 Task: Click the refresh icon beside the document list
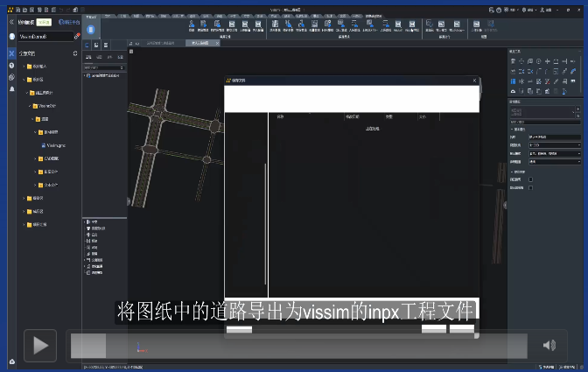pos(74,53)
